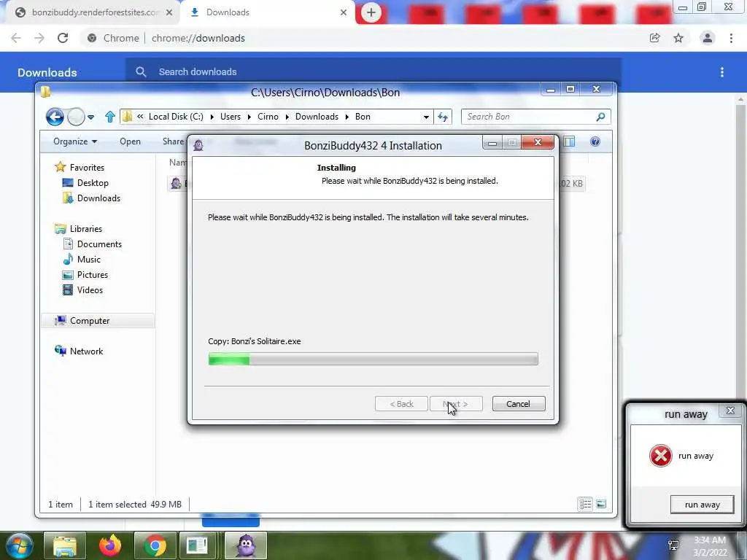747x560 pixels.
Task: Open Chrome from taskbar
Action: [155, 545]
